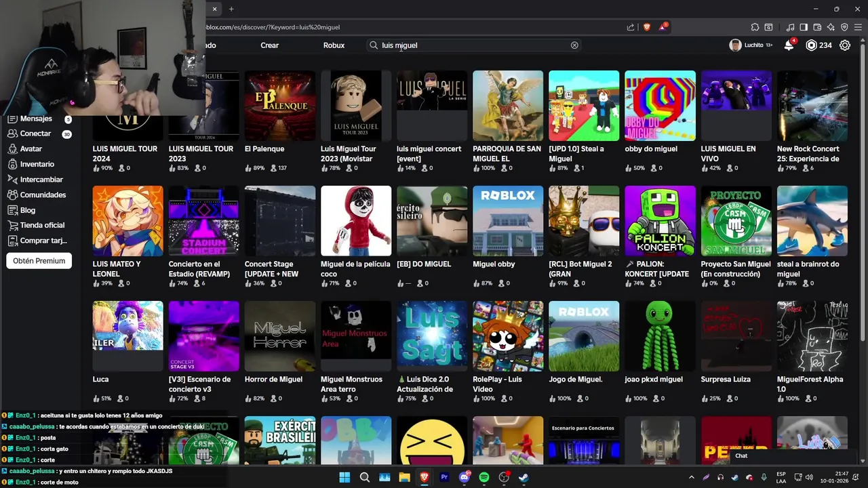Open Steam from the taskbar
The width and height of the screenshot is (868, 488).
(x=524, y=477)
